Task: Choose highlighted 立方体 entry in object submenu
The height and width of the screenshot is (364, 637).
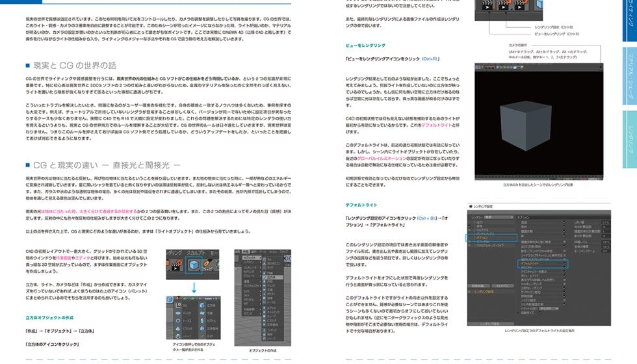Action: coord(272,278)
